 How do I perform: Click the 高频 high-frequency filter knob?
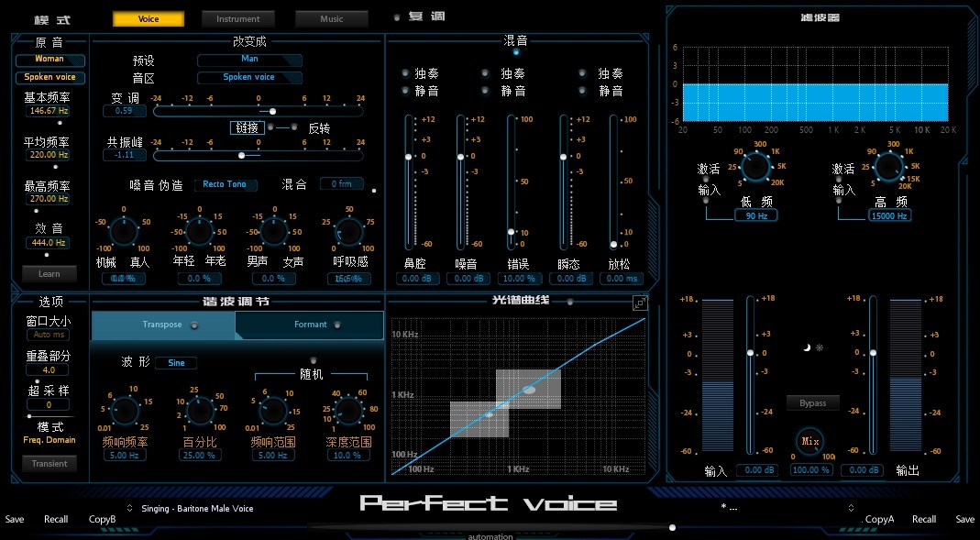tap(889, 167)
